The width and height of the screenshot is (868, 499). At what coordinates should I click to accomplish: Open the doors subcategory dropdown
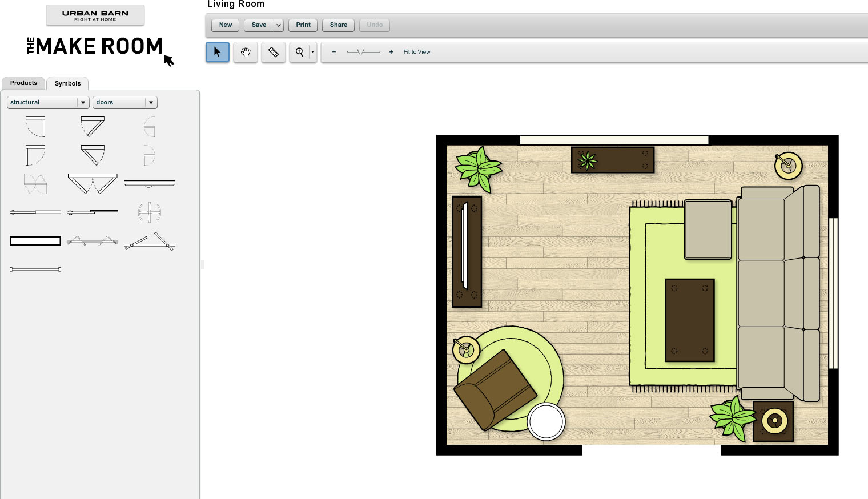coord(124,103)
